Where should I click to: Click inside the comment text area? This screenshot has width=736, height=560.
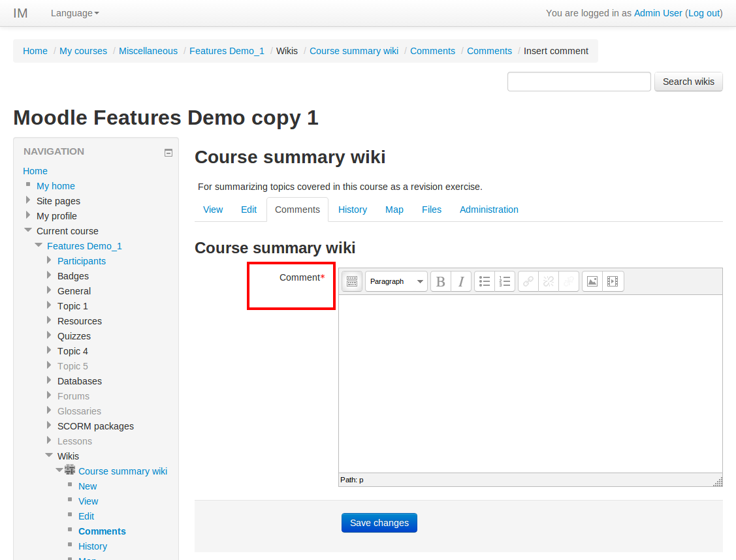(x=530, y=384)
